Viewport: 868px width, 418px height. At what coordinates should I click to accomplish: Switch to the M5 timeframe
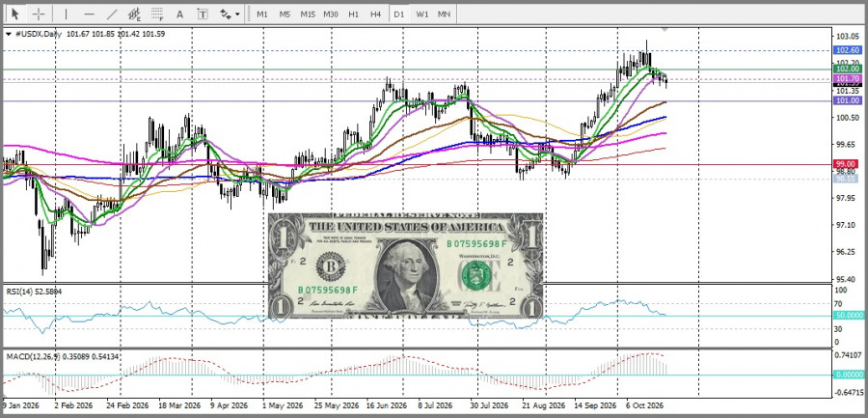[285, 14]
